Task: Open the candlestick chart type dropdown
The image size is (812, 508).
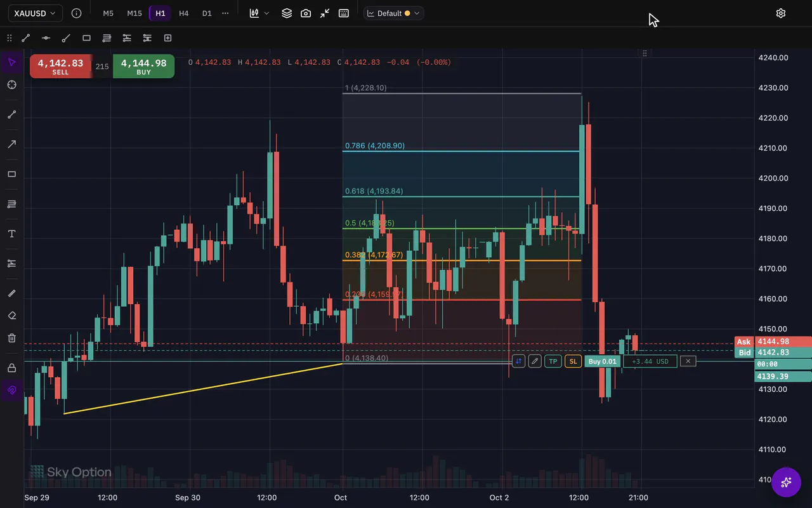Action: pyautogui.click(x=259, y=13)
